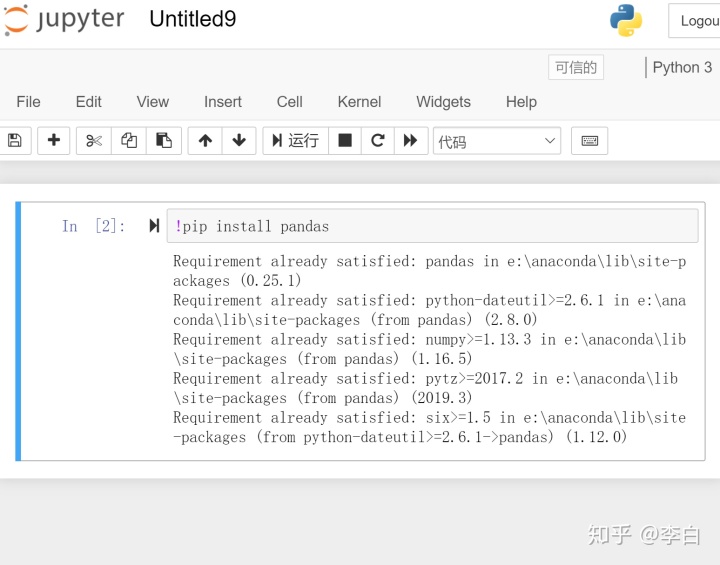
Task: Click the six>=1.5 output line
Action: 429,427
